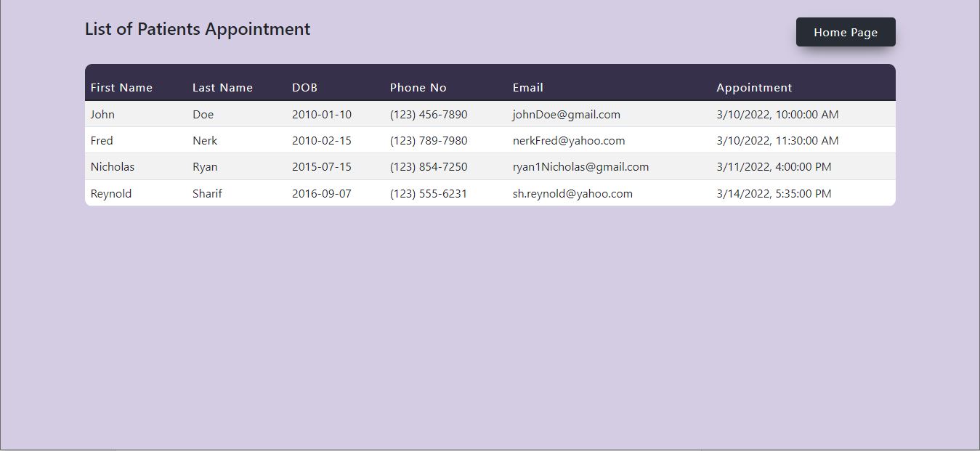The image size is (980, 451).
Task: Click the Phone No column header
Action: (x=418, y=87)
